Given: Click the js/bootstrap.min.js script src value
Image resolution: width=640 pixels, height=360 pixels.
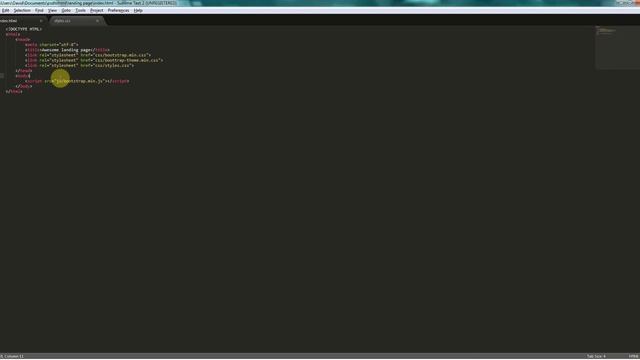Looking at the screenshot, I should pos(80,81).
